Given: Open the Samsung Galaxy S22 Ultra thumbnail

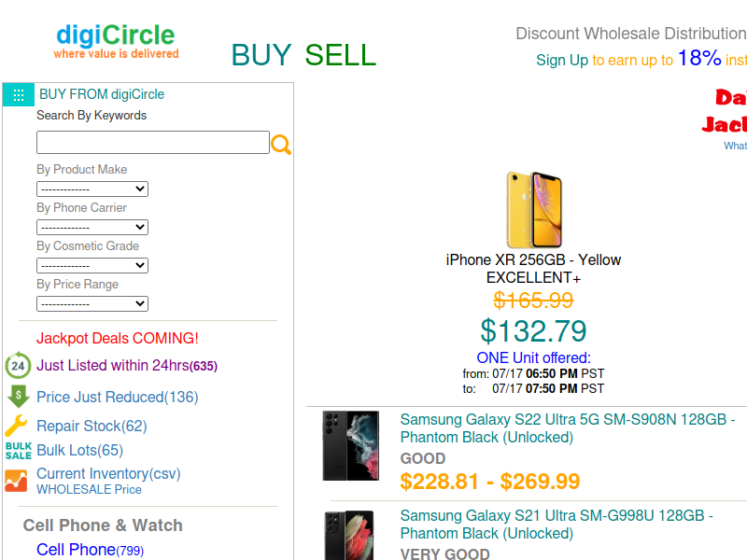Looking at the screenshot, I should pos(351,446).
